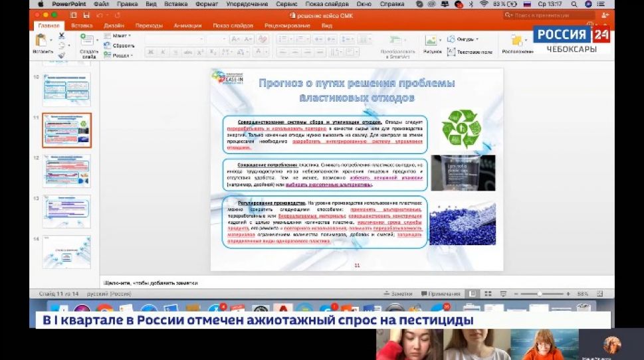Click the Subscript X₂ icon
This screenshot has width=644, height=360.
pyautogui.click(x=213, y=52)
